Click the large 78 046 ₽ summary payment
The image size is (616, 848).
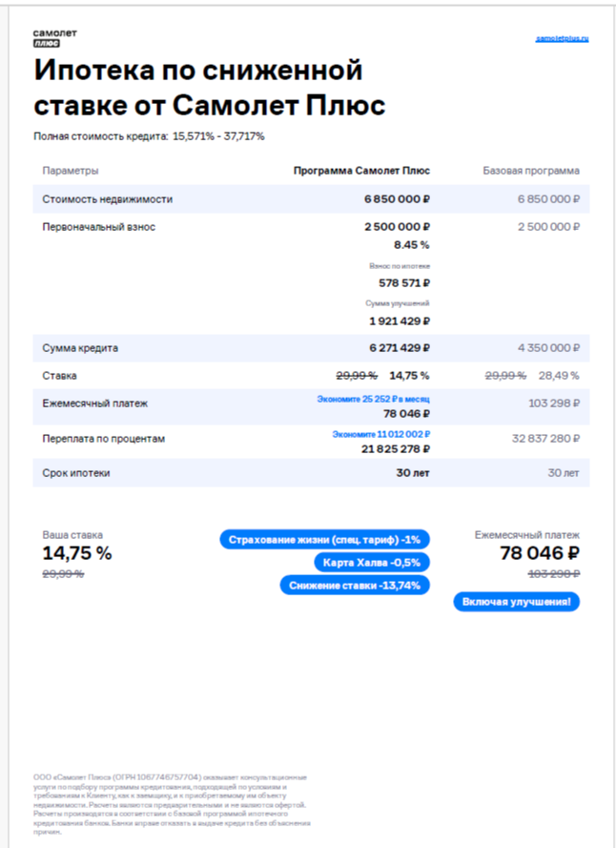(540, 554)
